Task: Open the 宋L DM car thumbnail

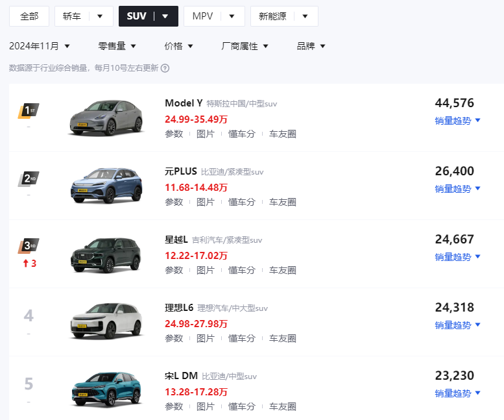Action: 106,389
